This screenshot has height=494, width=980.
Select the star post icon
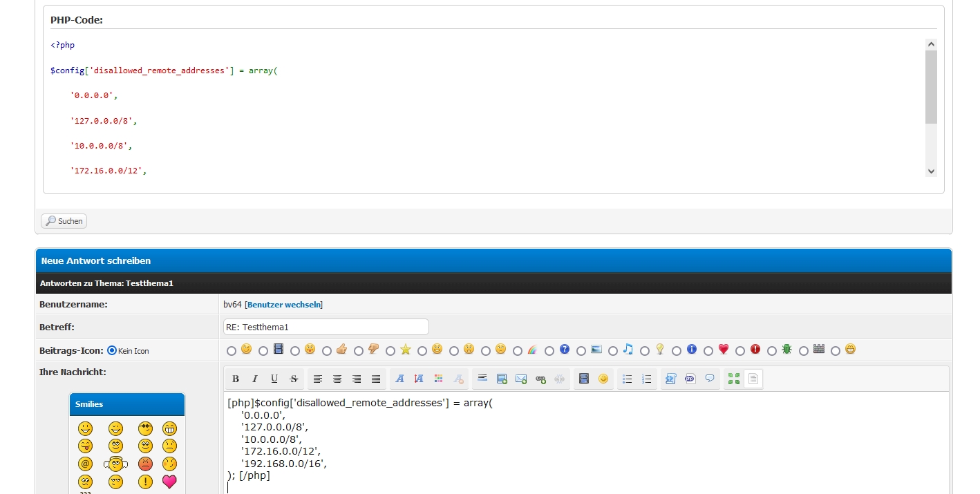pyautogui.click(x=406, y=349)
